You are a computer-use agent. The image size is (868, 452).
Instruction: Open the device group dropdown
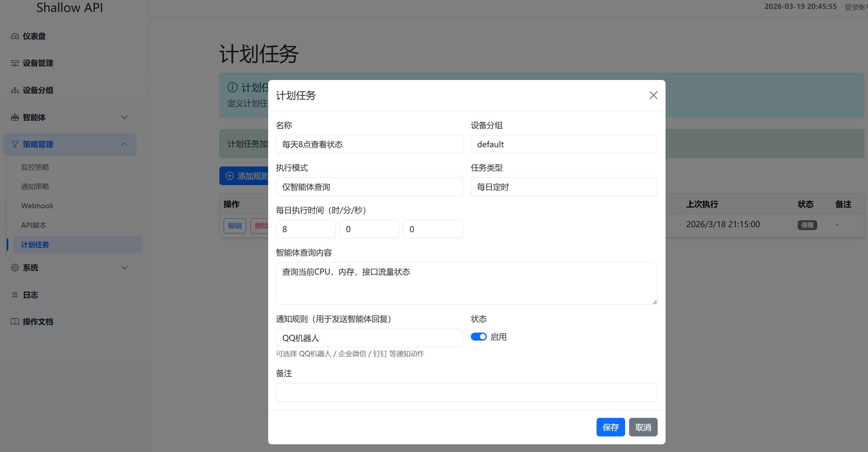point(564,145)
